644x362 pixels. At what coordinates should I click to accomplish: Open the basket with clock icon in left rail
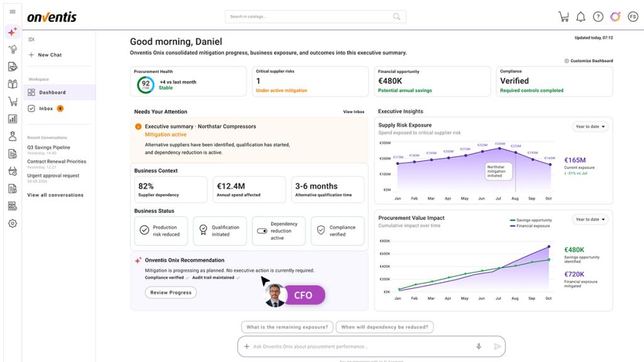pos(13,171)
